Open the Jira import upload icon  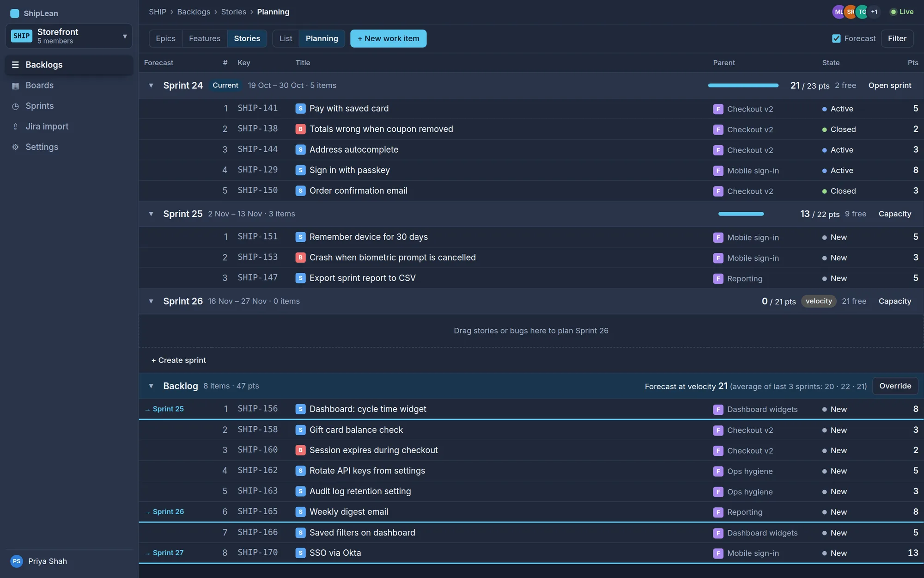[x=15, y=127]
